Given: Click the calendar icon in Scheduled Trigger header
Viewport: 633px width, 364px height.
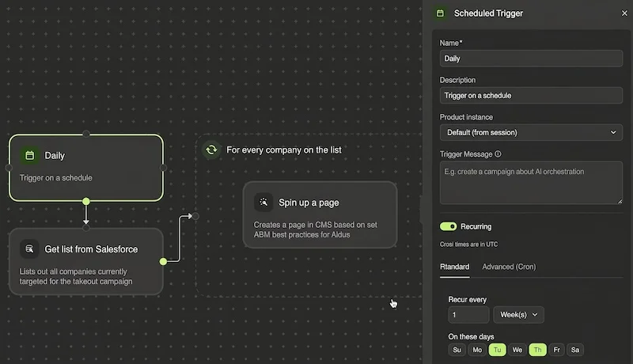Looking at the screenshot, I should 440,13.
